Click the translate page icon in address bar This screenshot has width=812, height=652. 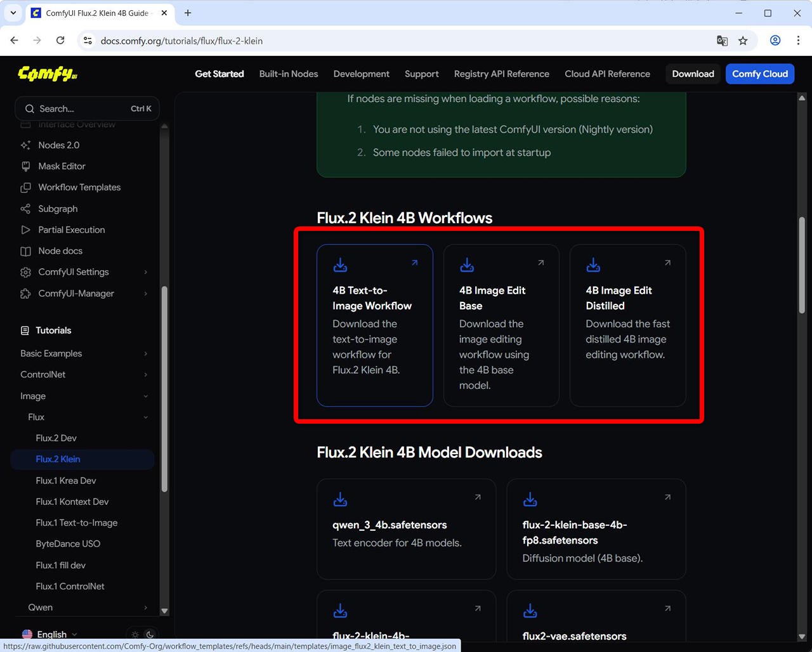pyautogui.click(x=722, y=41)
